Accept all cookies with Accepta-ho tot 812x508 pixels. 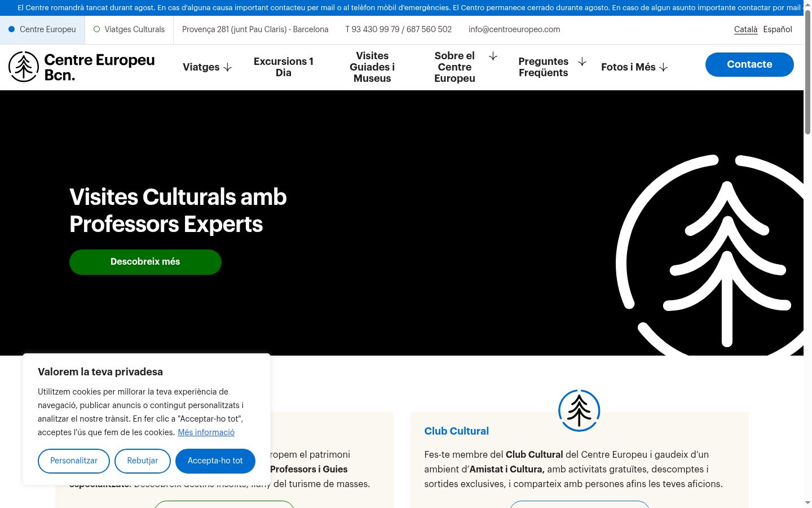tap(215, 461)
